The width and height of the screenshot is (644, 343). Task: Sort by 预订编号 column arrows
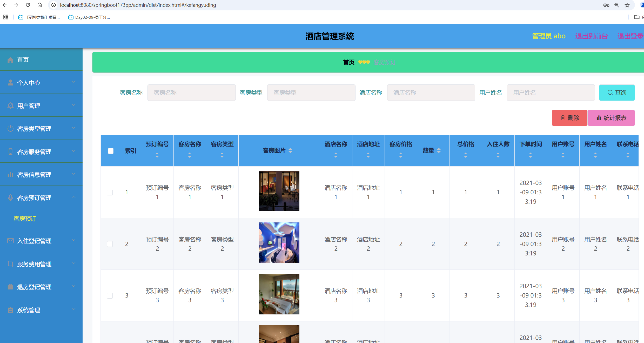pos(157,155)
